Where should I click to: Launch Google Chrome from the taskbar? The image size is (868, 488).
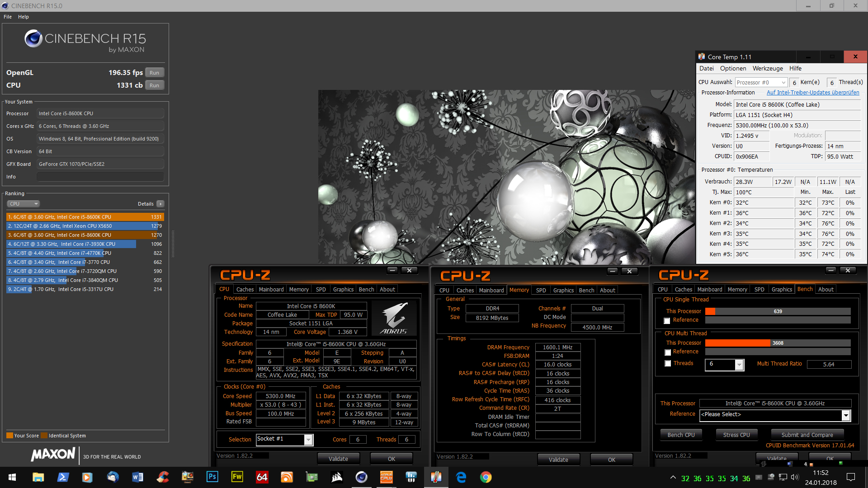pyautogui.click(x=486, y=477)
